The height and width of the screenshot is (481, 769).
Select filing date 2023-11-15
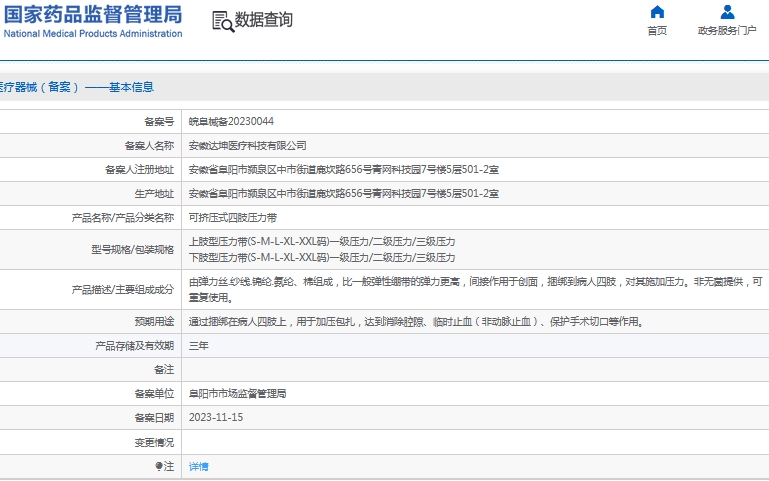click(x=216, y=417)
